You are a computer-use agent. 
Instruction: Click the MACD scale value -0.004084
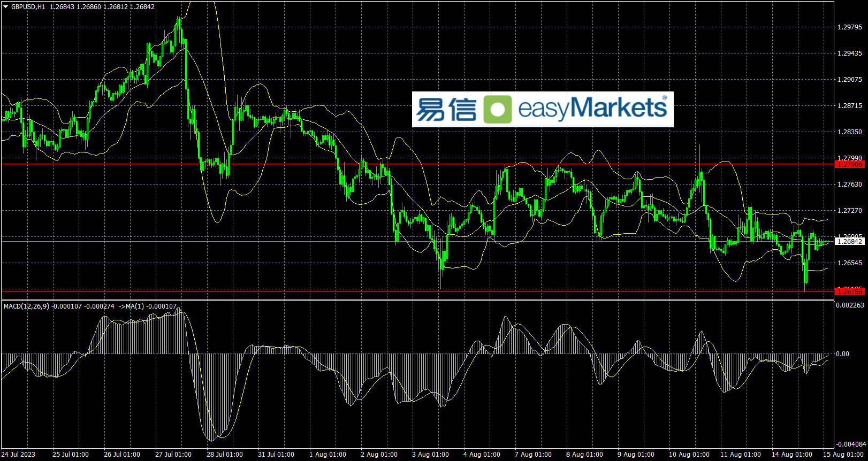click(x=851, y=444)
